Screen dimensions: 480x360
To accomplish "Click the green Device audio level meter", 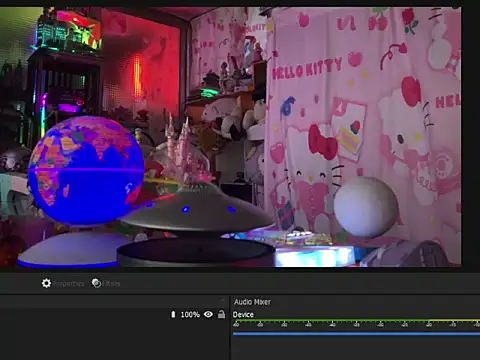I will coord(356,321).
